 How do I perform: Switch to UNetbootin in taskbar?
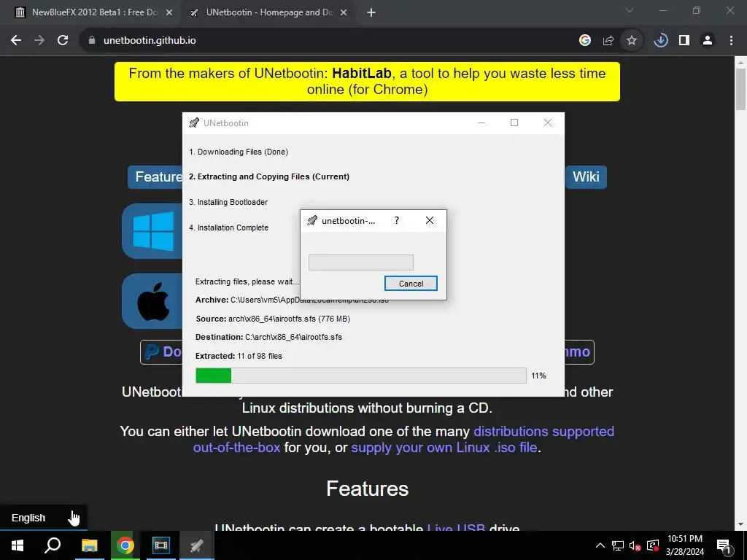click(197, 545)
